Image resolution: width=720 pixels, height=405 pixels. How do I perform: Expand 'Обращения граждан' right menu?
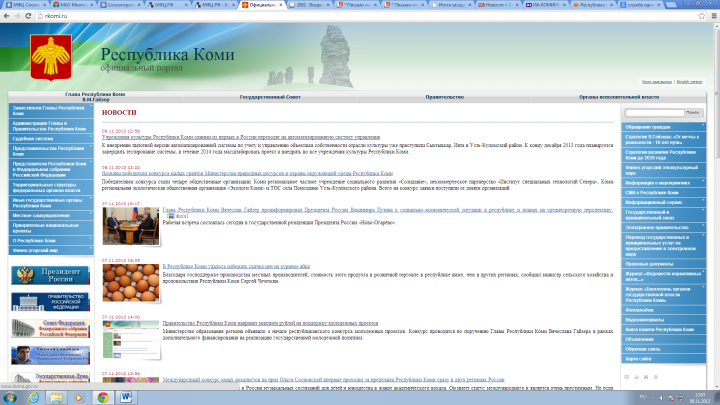pos(664,127)
